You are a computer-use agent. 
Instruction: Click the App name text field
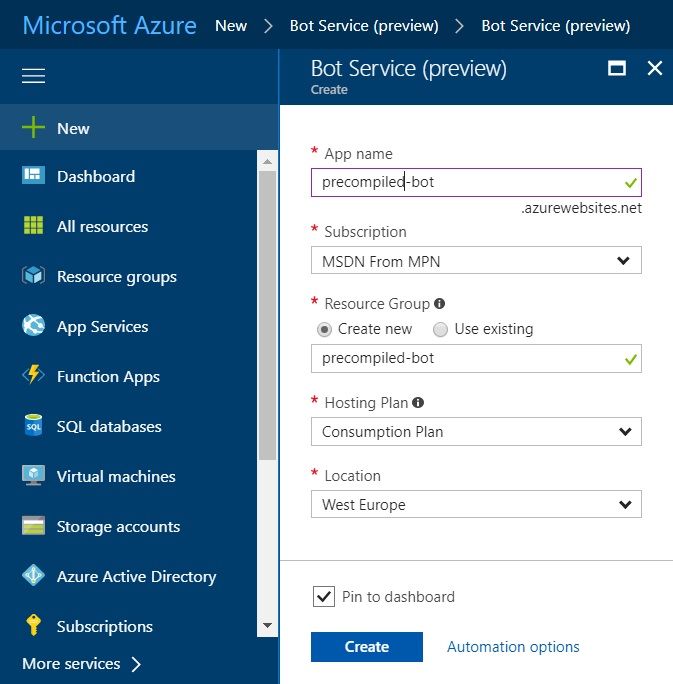pos(465,182)
